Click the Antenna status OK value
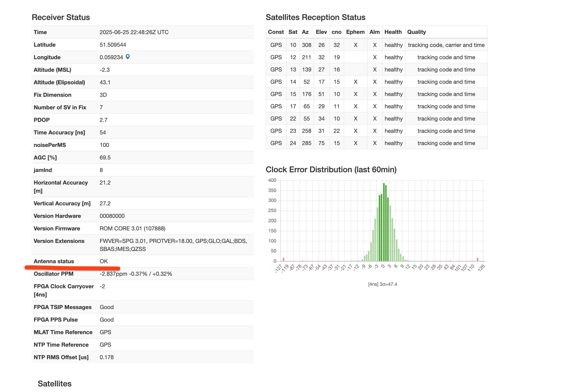 (x=104, y=261)
